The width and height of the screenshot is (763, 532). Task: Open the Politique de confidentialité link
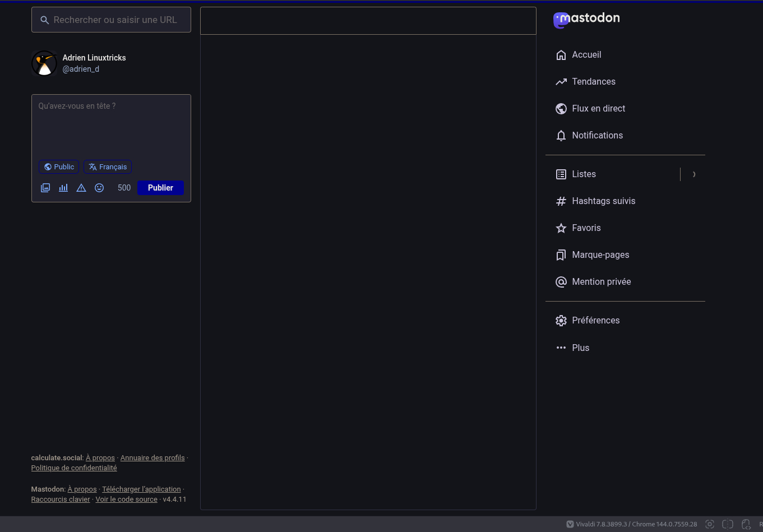(74, 468)
